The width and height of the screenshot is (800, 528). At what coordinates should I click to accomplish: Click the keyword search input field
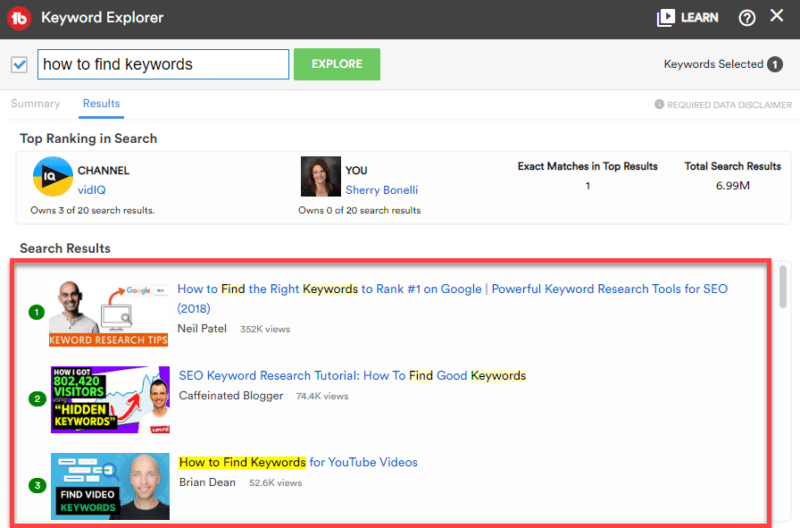coord(163,65)
